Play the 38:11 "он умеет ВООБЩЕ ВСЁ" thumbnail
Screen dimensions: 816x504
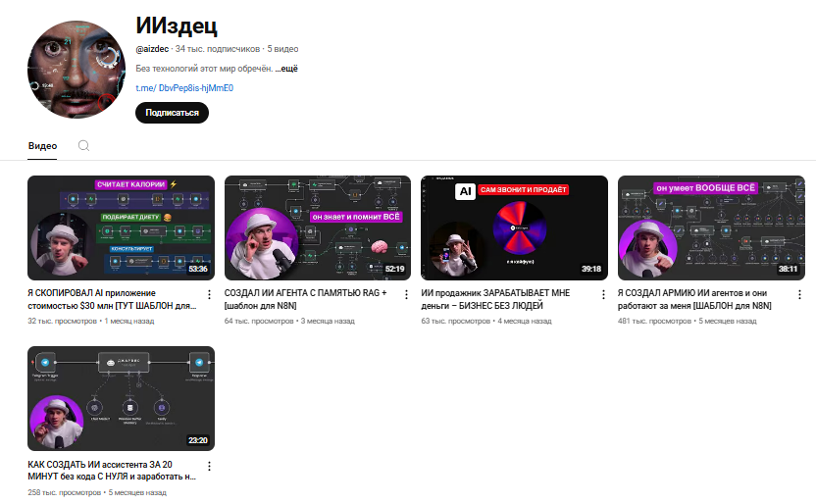point(711,227)
